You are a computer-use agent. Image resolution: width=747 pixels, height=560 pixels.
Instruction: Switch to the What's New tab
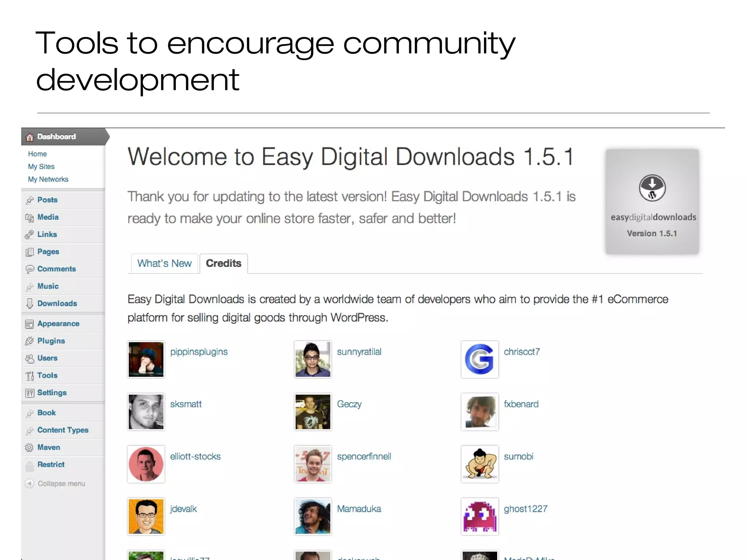tap(165, 263)
